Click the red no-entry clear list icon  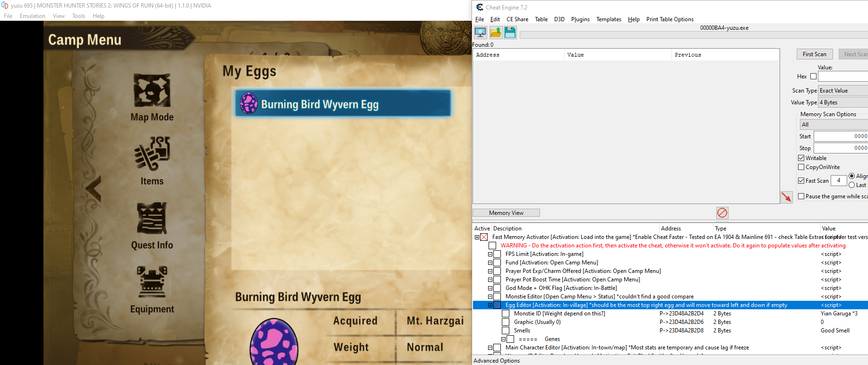(x=722, y=213)
